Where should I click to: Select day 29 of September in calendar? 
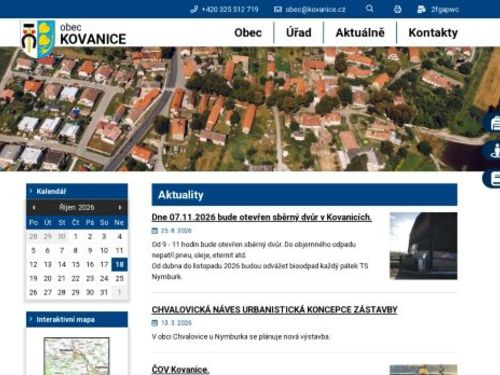pyautogui.click(x=48, y=236)
